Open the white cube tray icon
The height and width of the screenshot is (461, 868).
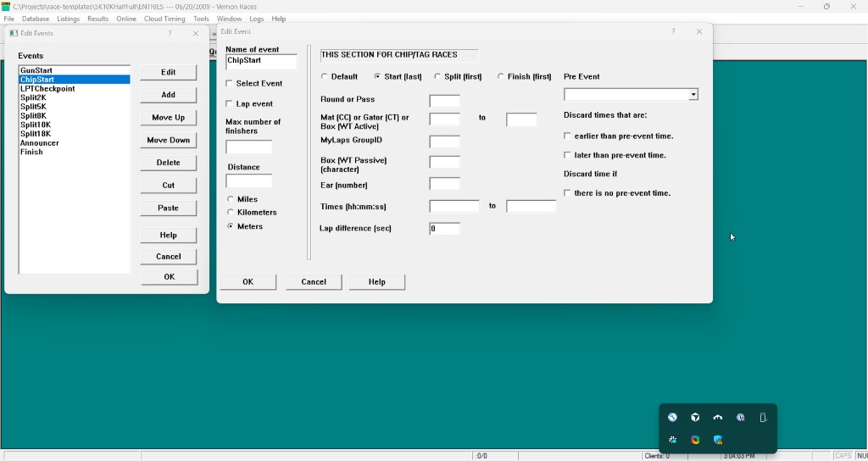click(695, 417)
